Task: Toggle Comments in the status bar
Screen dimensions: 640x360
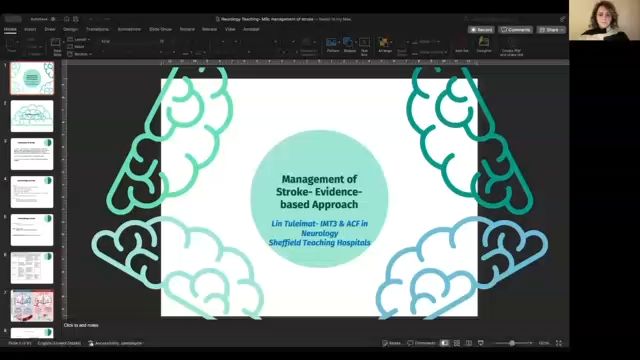Action: [422, 343]
